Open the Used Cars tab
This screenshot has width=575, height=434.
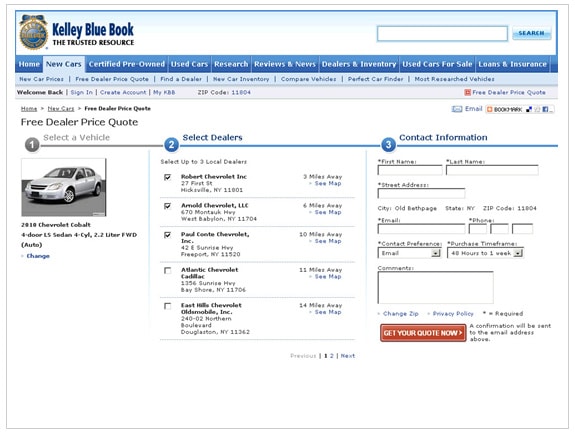tap(189, 64)
